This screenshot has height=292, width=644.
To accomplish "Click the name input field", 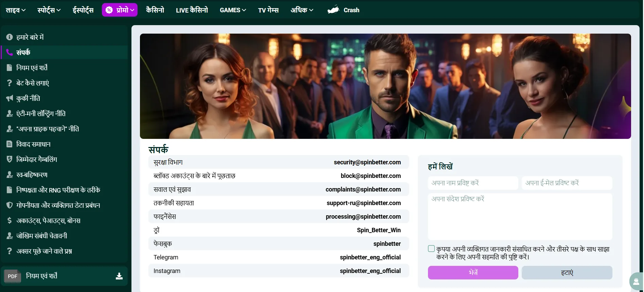I will point(473,183).
